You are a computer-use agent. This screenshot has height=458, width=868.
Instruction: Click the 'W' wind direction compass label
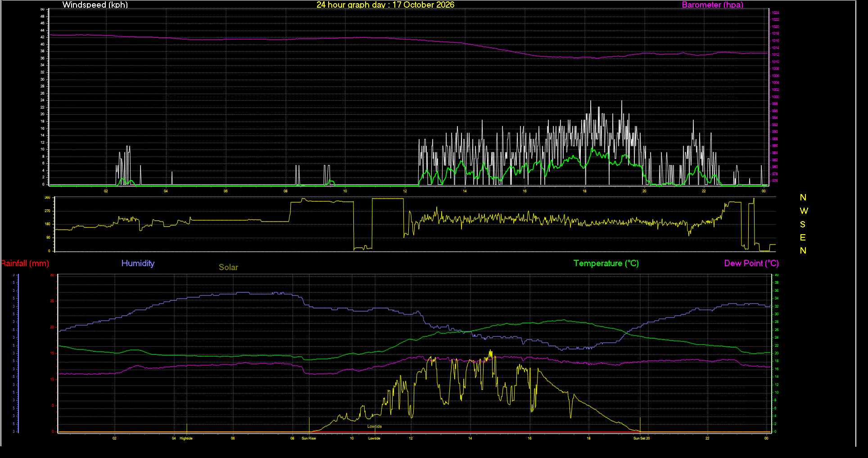pyautogui.click(x=804, y=211)
